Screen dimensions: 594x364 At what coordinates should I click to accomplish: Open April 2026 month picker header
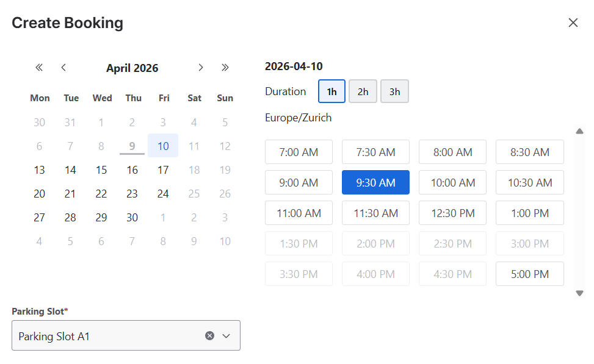tap(132, 68)
